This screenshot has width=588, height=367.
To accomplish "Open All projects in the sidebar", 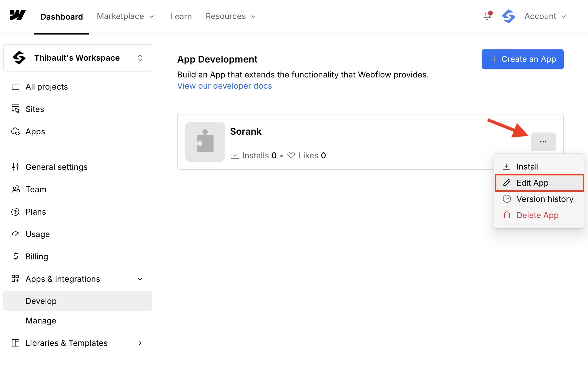I will [78, 86].
